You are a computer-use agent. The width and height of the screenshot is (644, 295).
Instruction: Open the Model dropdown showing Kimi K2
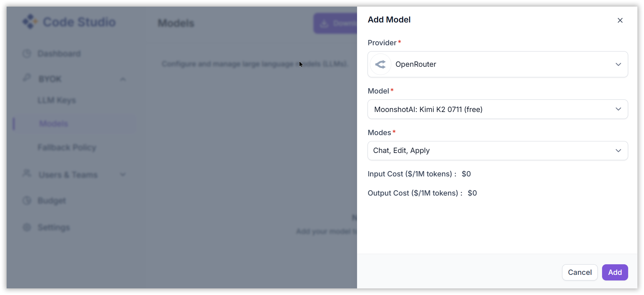[x=497, y=109]
